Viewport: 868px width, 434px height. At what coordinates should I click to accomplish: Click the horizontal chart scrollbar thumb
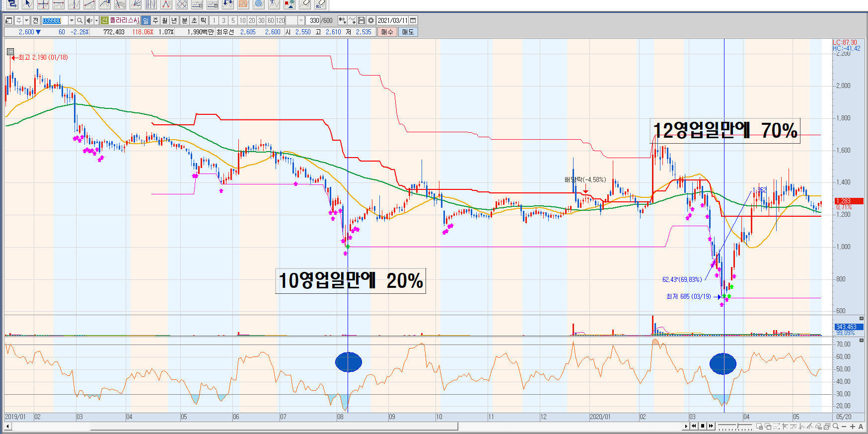click(274, 426)
